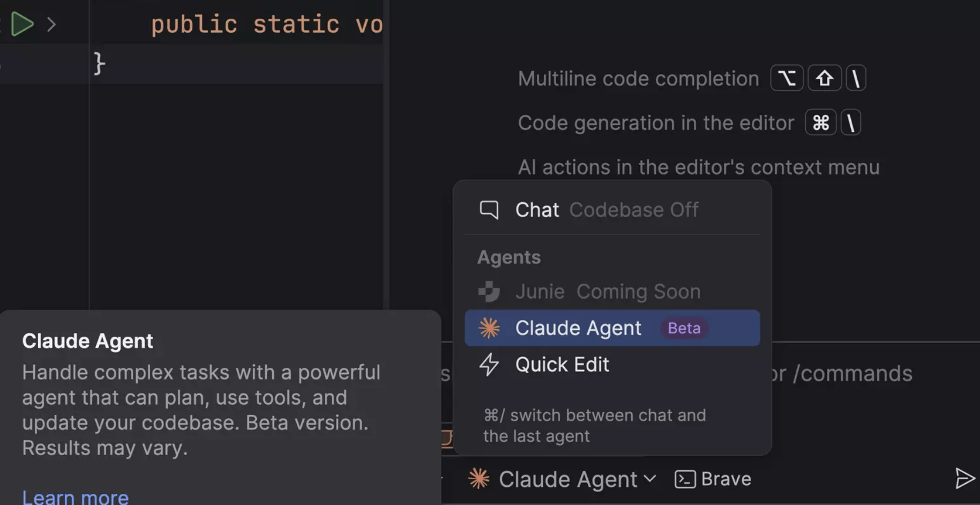Click the lightning icon next to Quick Edit
The height and width of the screenshot is (505, 980).
coord(488,365)
